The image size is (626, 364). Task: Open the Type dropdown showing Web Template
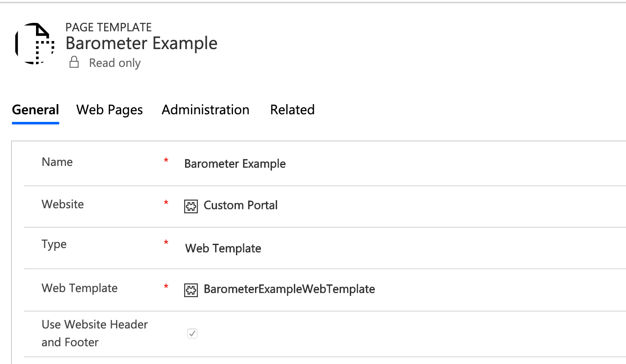(x=223, y=248)
